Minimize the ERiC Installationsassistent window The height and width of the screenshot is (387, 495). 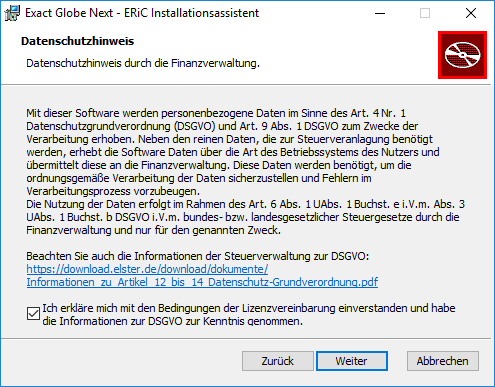click(x=380, y=13)
